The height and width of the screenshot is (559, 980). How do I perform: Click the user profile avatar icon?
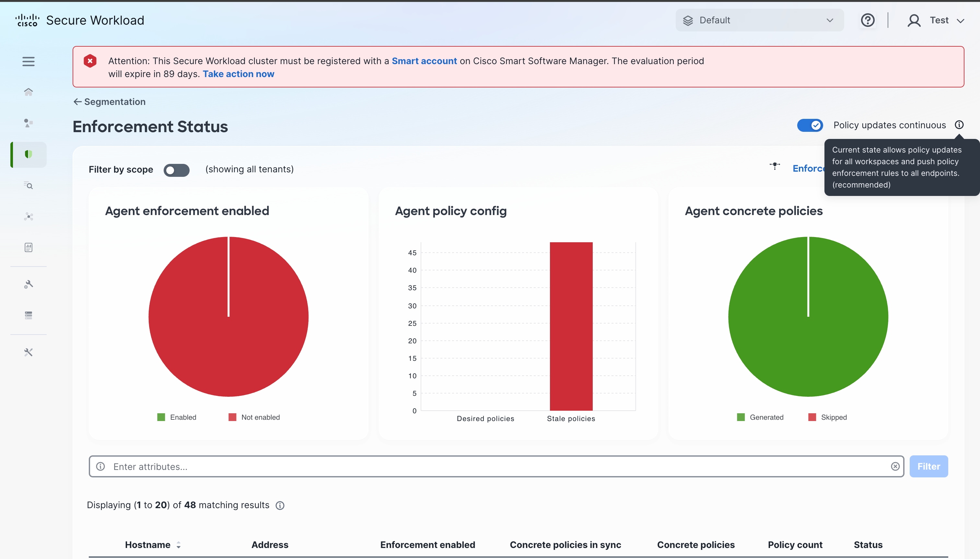(x=914, y=20)
